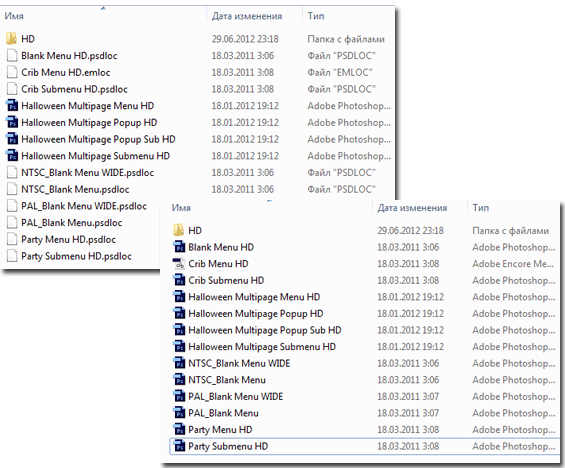Select Halloween Multipage Popup HD name in front window

255,313
